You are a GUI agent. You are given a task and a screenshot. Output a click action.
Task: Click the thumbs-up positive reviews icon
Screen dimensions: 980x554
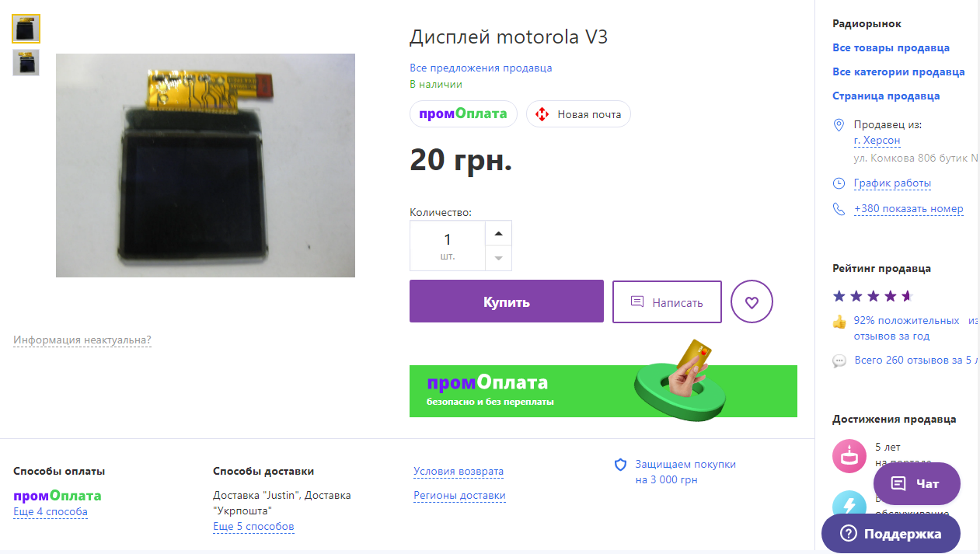pyautogui.click(x=839, y=321)
